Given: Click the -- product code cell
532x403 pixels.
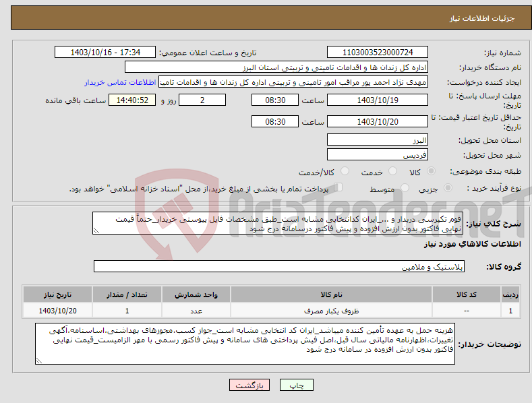Looking at the screenshot, I should 466,311.
